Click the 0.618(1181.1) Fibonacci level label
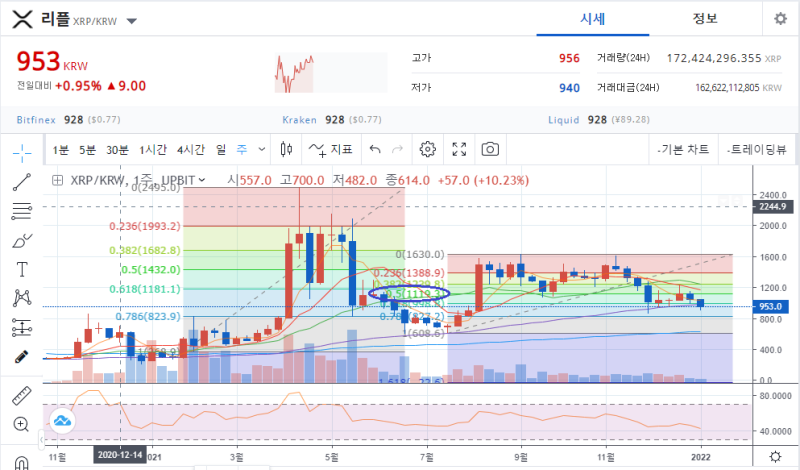Viewport: 800px width, 470px height. (145, 289)
